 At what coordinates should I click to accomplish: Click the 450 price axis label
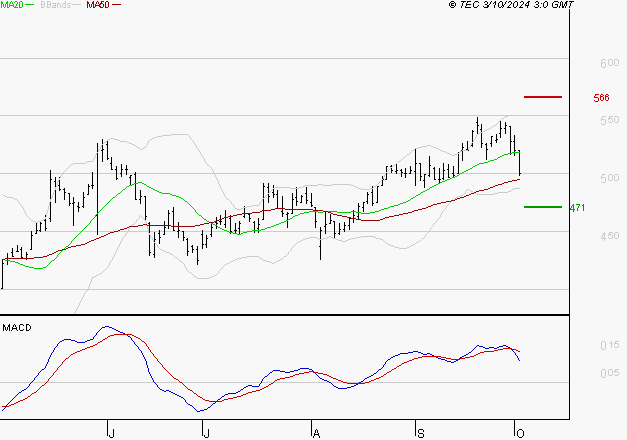click(x=610, y=236)
